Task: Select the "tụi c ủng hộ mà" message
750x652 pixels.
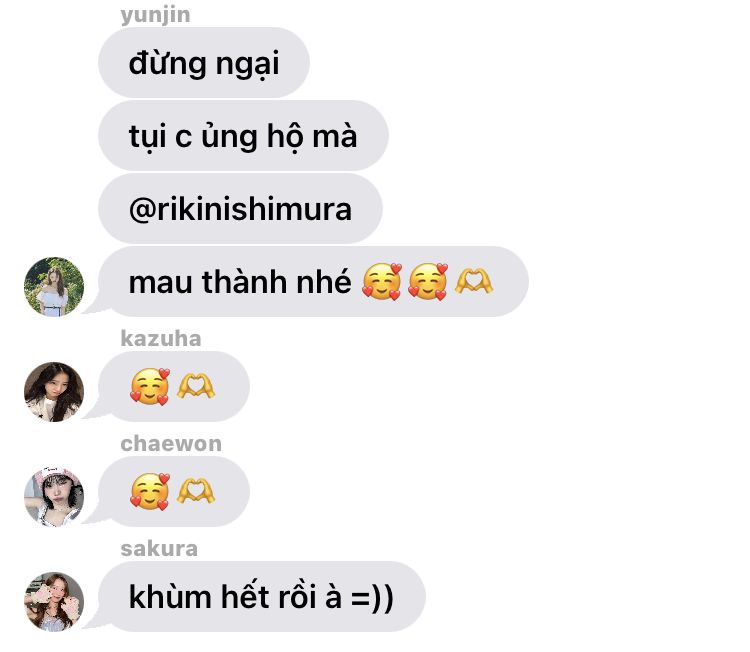Action: pyautogui.click(x=243, y=135)
